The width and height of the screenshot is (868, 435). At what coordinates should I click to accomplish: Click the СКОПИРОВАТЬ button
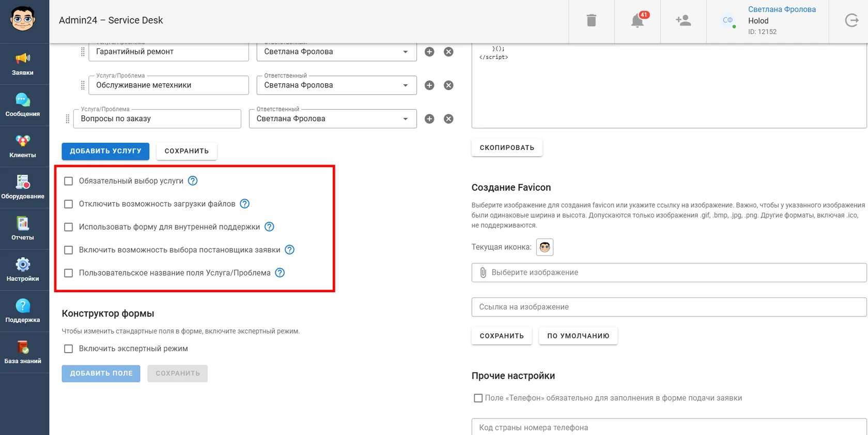click(507, 147)
